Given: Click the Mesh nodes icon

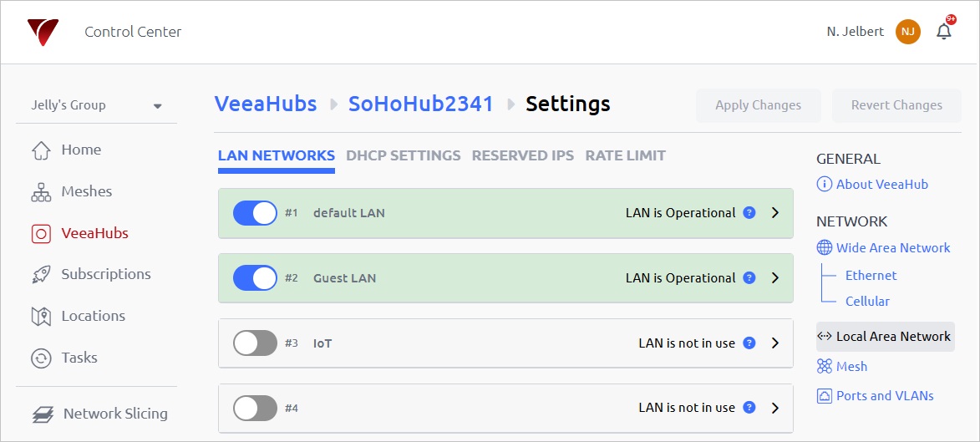Looking at the screenshot, I should pyautogui.click(x=825, y=366).
